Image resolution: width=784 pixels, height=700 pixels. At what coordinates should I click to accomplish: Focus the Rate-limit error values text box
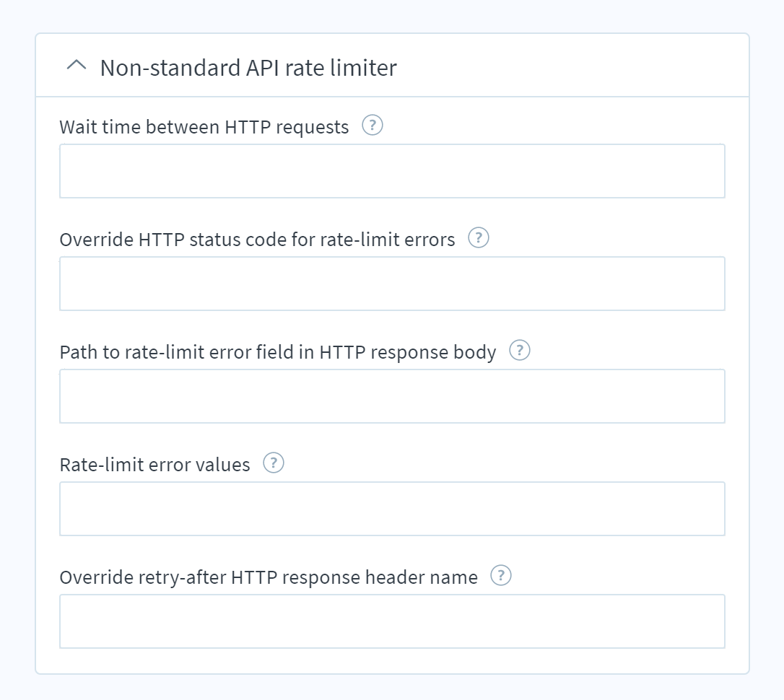(x=392, y=509)
